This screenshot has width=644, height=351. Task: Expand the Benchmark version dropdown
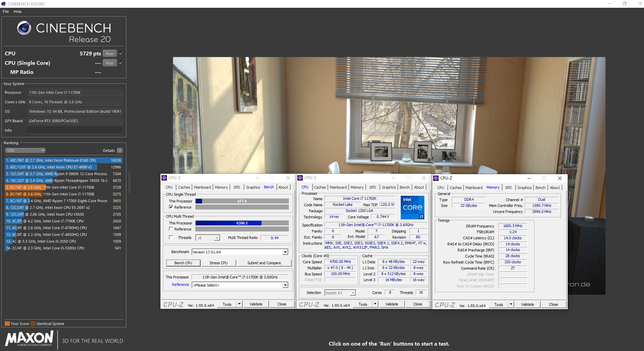(285, 252)
